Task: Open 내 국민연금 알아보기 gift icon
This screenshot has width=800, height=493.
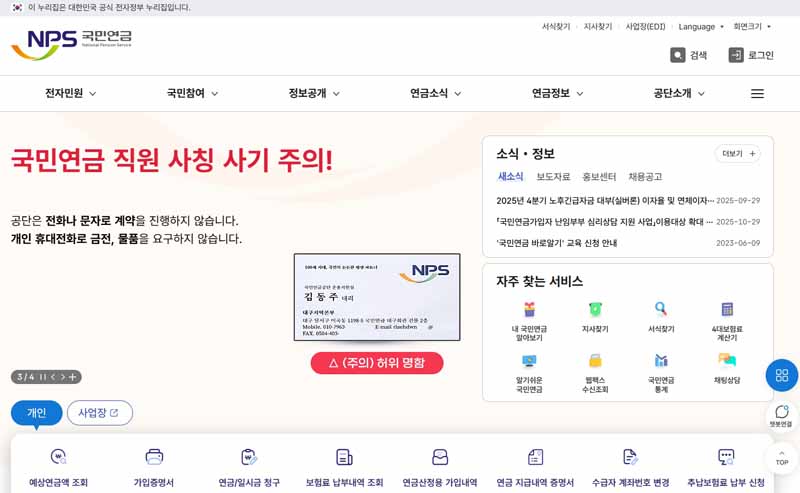Action: [529, 309]
